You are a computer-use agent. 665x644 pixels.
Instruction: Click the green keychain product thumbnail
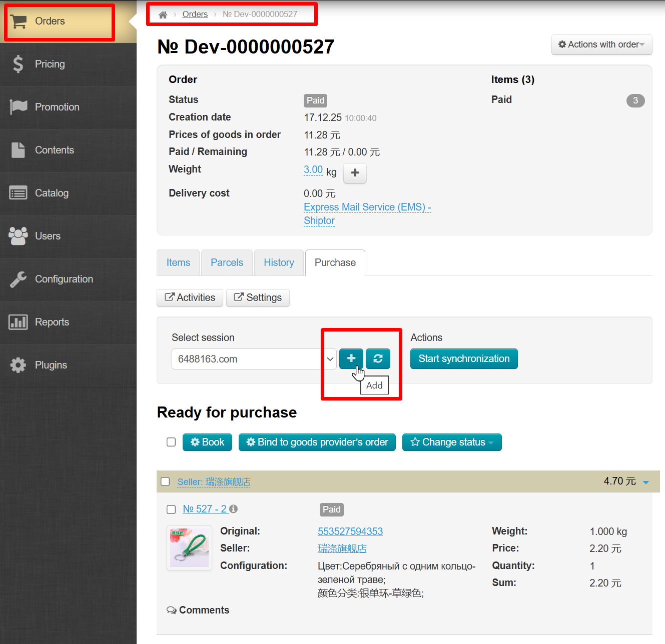189,547
